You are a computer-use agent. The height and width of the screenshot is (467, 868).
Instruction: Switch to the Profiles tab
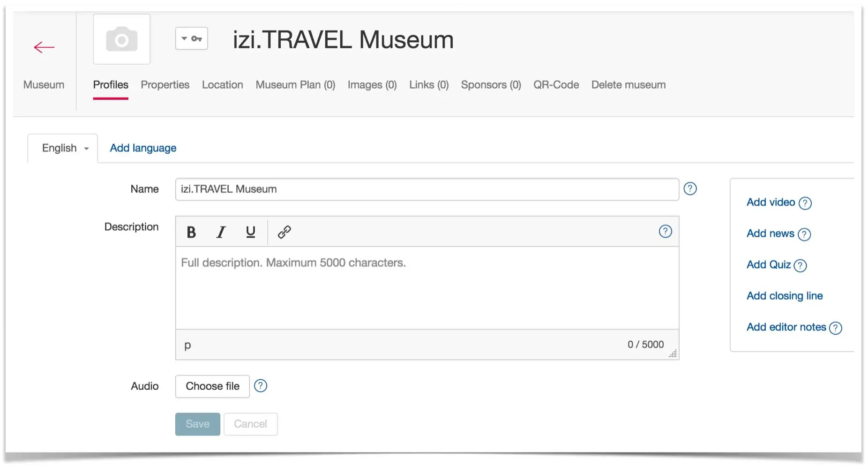pyautogui.click(x=111, y=85)
